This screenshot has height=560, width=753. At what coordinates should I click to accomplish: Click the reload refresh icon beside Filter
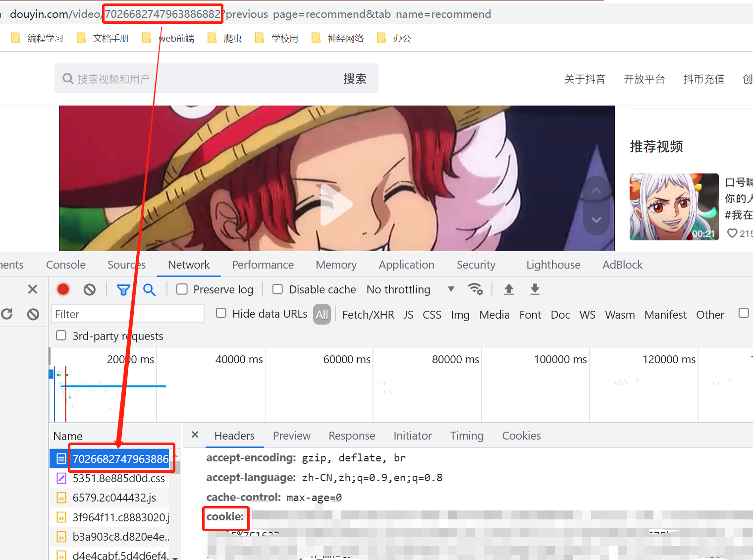pos(7,314)
